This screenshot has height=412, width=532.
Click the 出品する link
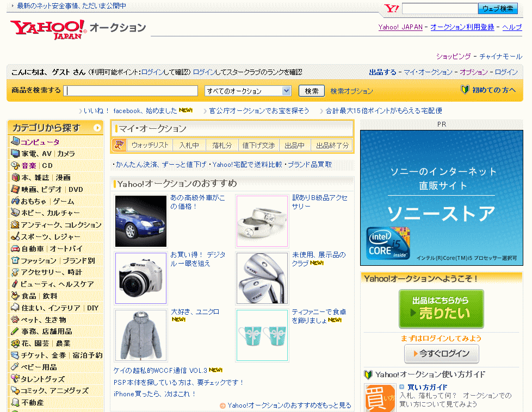[x=382, y=72]
